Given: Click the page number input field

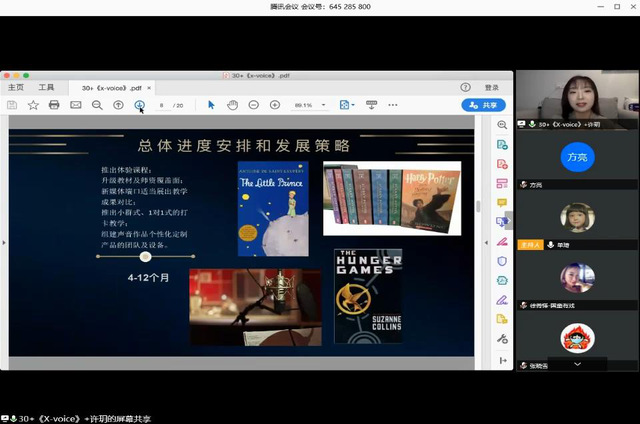Looking at the screenshot, I should pyautogui.click(x=161, y=105).
